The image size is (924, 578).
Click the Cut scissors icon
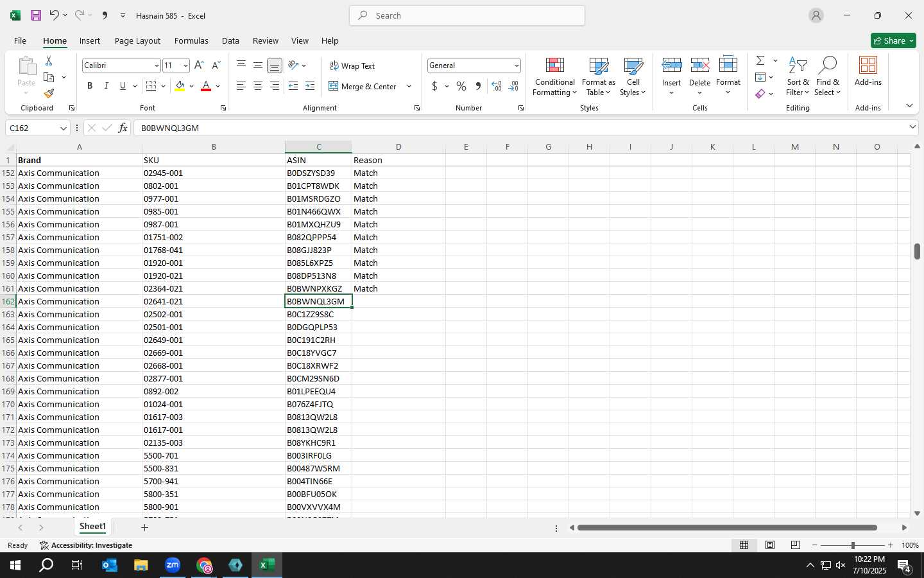pos(49,60)
